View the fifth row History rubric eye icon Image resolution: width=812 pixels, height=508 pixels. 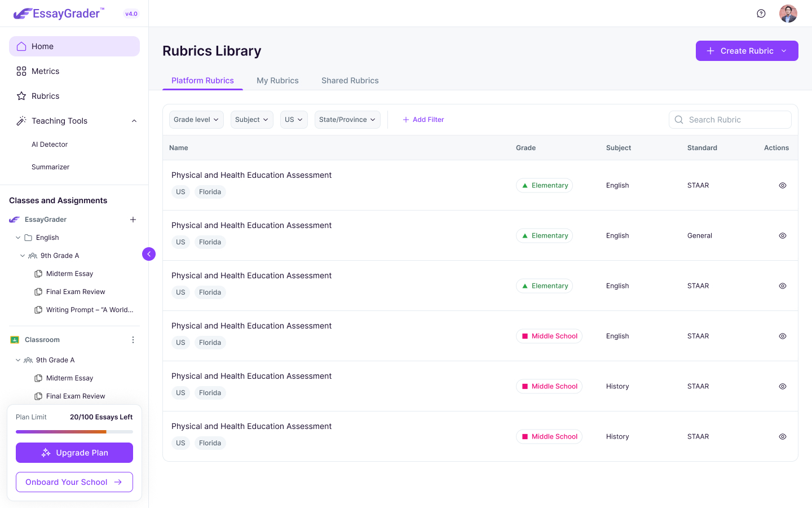click(783, 386)
